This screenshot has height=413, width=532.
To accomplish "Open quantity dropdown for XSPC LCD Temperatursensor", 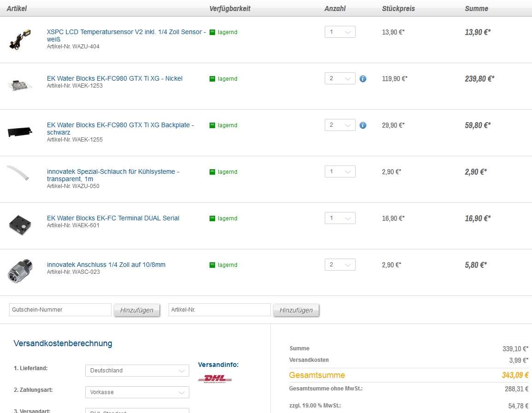I will 340,32.
